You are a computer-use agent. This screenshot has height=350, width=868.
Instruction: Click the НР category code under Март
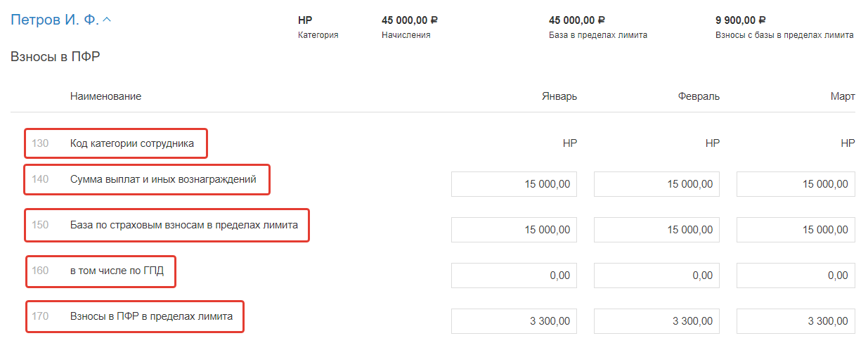(x=848, y=143)
